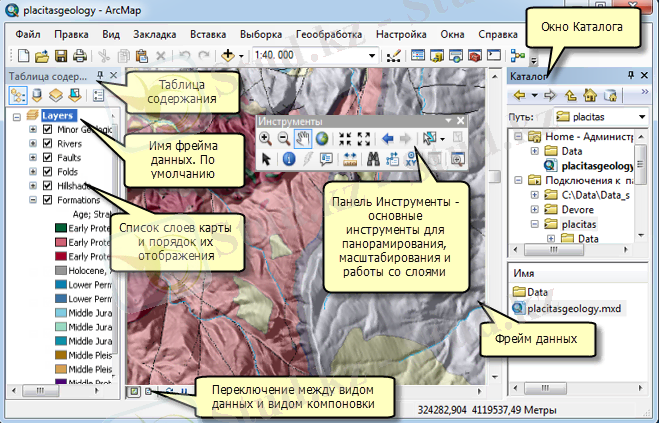
Task: Uncheck the Minor Geologic layer
Action: [x=47, y=129]
